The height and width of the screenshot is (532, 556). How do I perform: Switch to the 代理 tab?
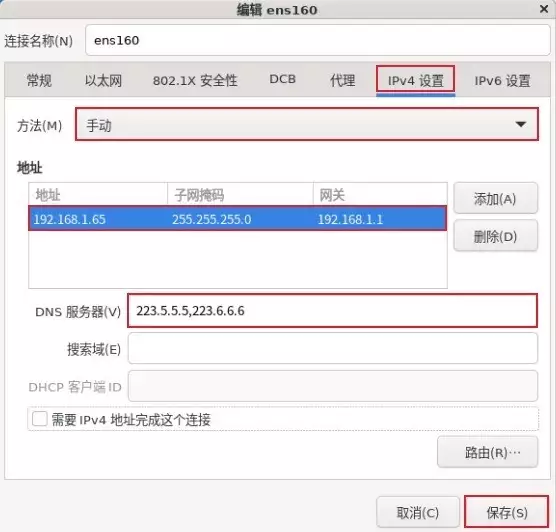(x=342, y=81)
